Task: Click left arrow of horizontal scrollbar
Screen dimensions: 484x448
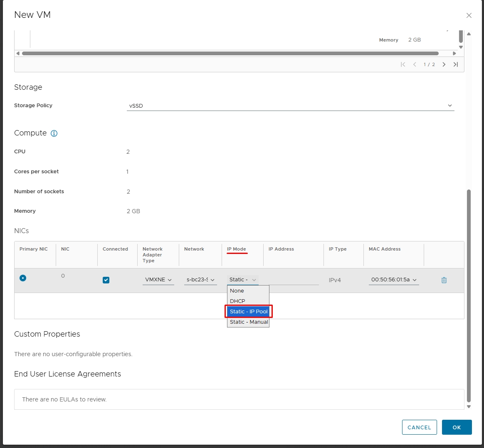Action: (18, 53)
